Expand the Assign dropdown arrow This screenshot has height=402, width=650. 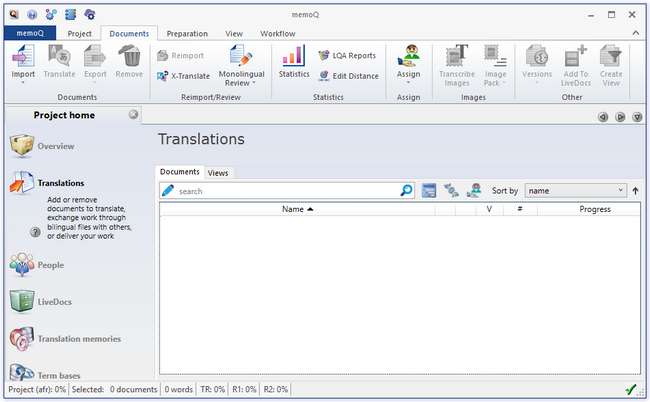[x=408, y=82]
